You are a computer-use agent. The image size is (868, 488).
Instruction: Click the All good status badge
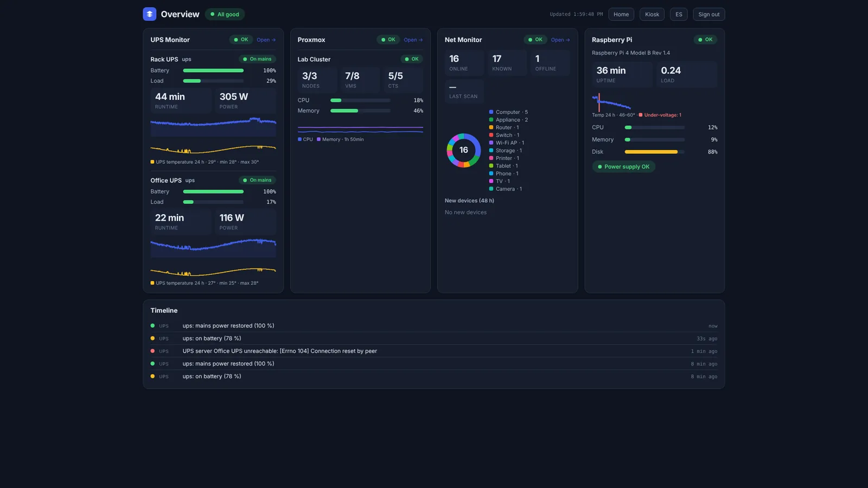(x=225, y=15)
